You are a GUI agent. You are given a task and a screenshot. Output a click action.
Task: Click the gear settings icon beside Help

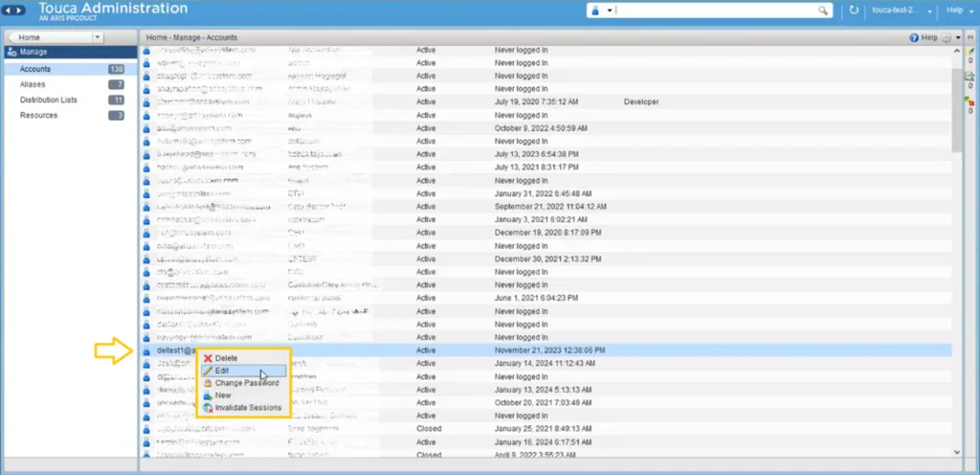pos(947,37)
